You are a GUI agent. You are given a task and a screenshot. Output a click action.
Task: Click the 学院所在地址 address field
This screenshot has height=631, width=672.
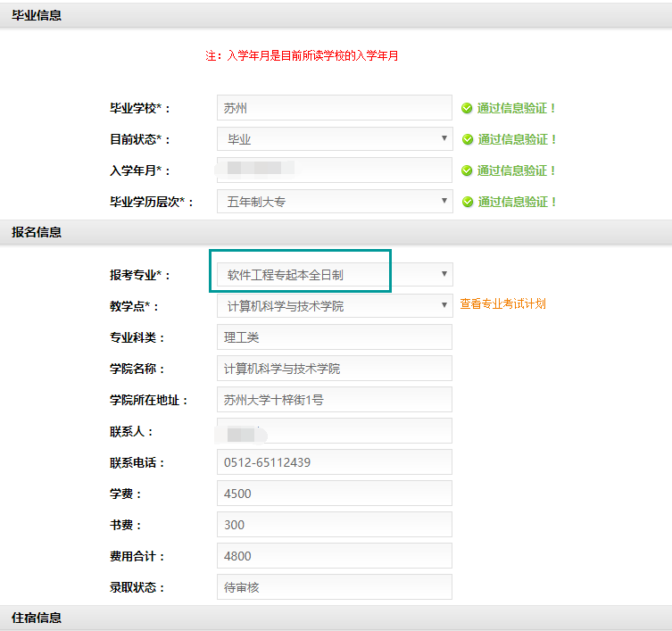(x=334, y=400)
